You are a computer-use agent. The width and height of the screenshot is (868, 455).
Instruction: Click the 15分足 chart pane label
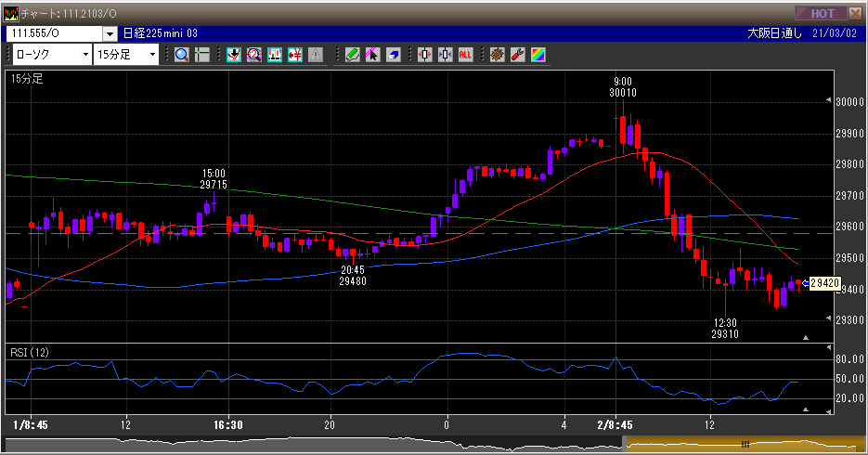coord(27,79)
